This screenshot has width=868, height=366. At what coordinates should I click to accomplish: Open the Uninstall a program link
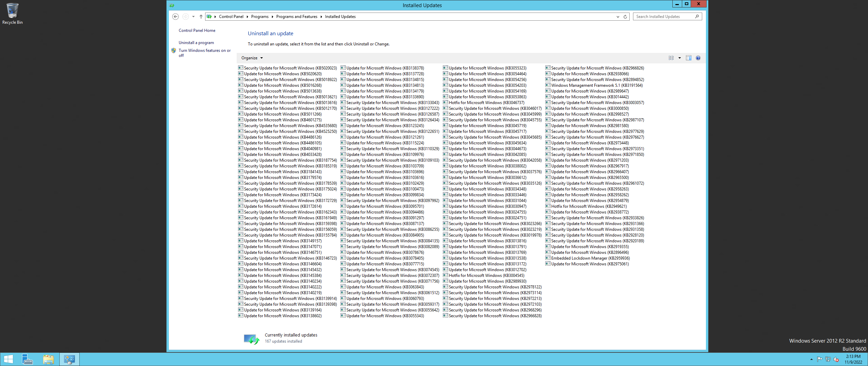pyautogui.click(x=196, y=43)
